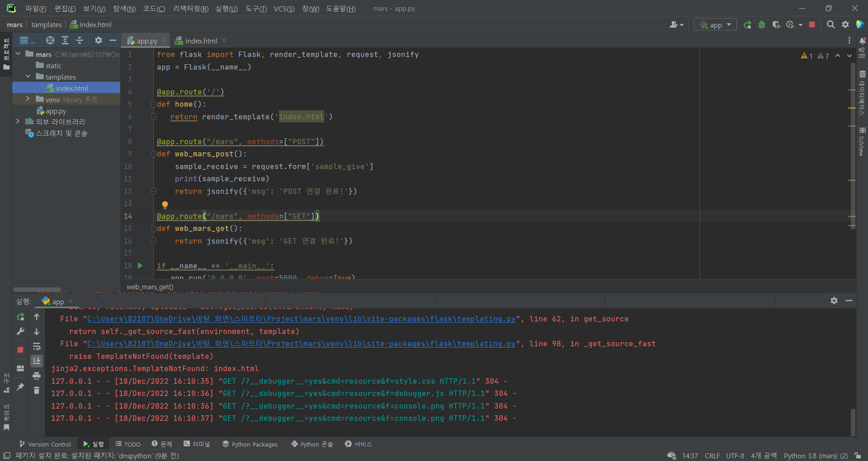
Task: Toggle read-only lock icon in status bar
Action: click(858, 456)
